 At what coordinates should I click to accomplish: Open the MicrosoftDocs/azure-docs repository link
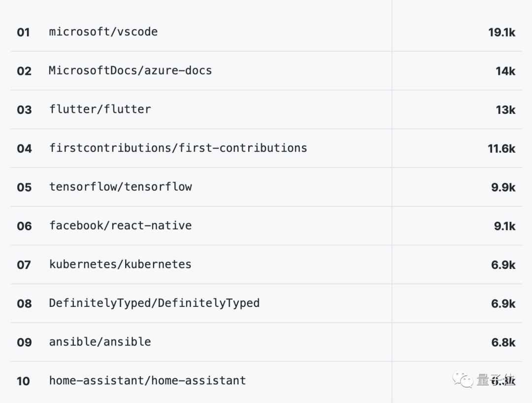(130, 70)
